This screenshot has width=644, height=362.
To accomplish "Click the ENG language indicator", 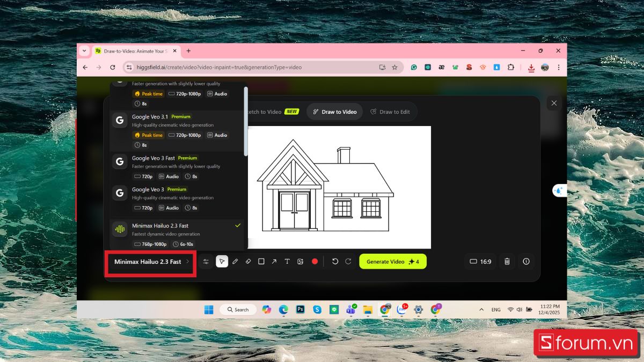I will 496,309.
